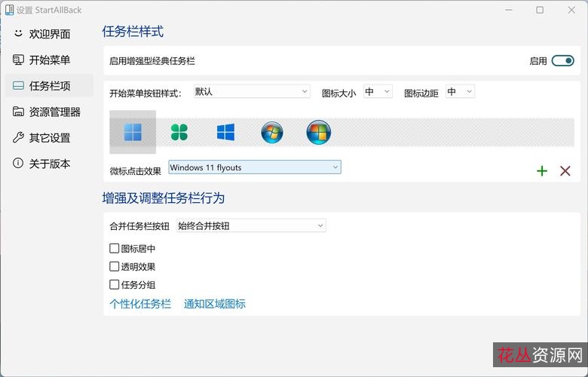Open the 开始菜单按钮样式 dropdown showing 默认

[x=252, y=91]
